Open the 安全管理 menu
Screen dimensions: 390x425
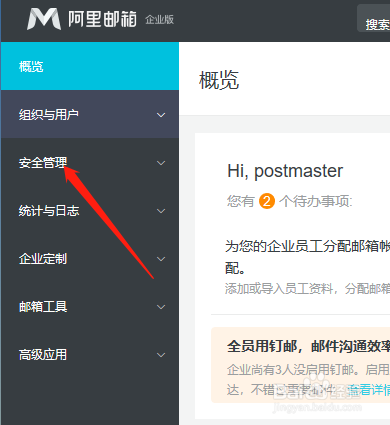(x=90, y=163)
